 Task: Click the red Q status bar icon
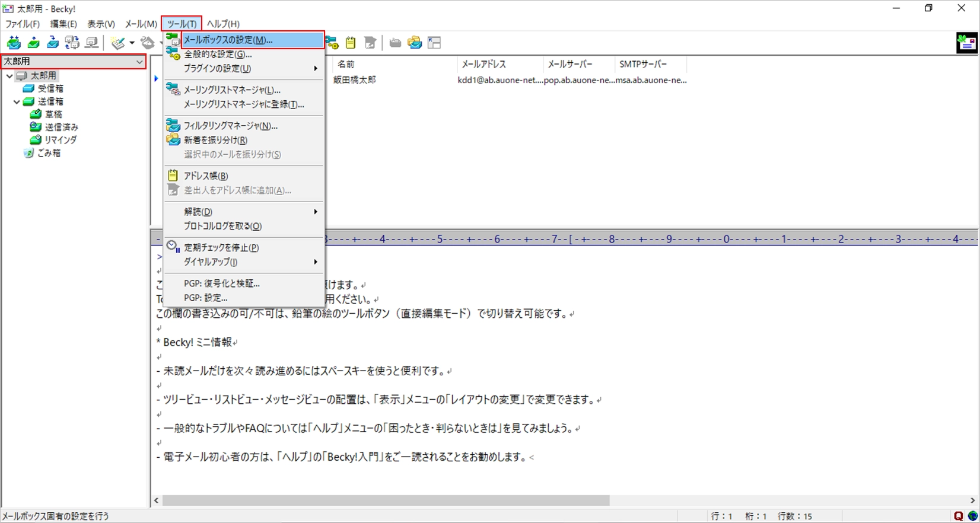(x=959, y=516)
